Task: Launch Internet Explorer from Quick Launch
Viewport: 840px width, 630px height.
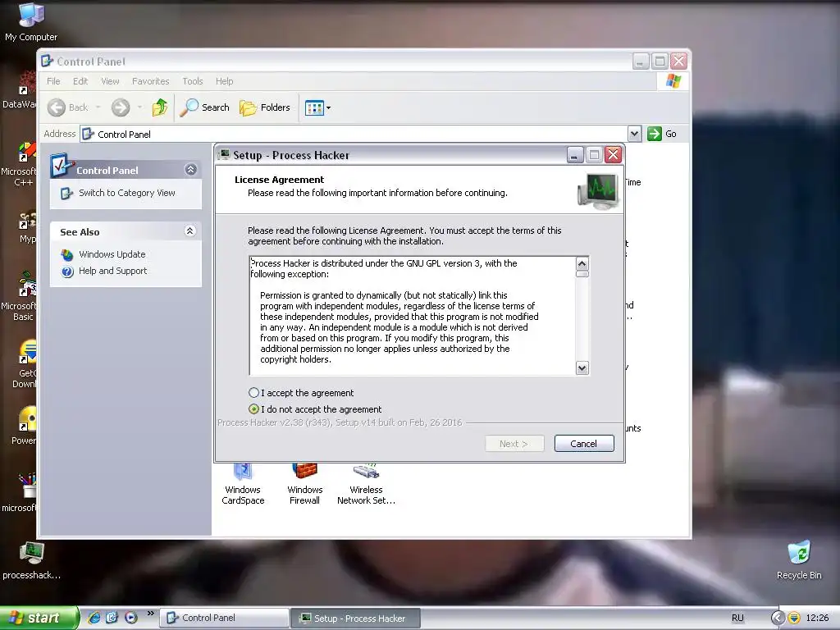Action: tap(94, 618)
